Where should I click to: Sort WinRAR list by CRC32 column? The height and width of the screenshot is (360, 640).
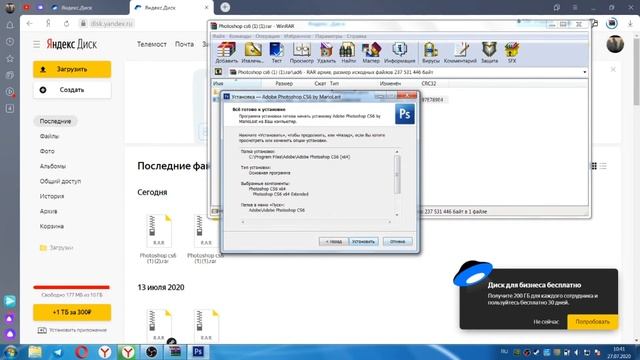pyautogui.click(x=429, y=83)
